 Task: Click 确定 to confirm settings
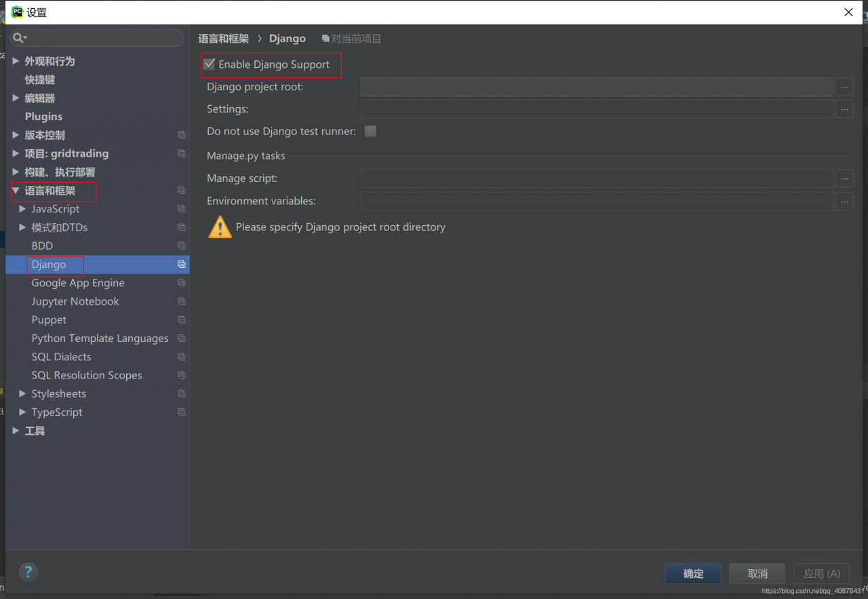point(693,573)
